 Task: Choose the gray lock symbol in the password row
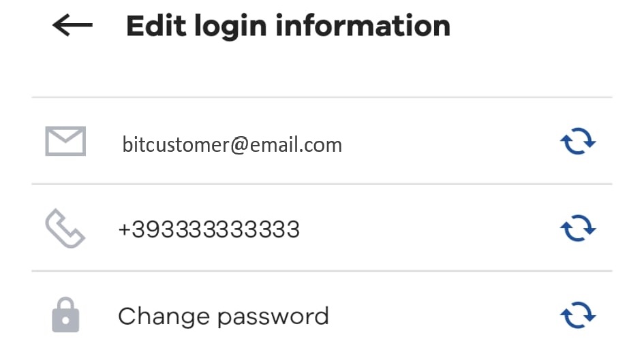pos(65,315)
